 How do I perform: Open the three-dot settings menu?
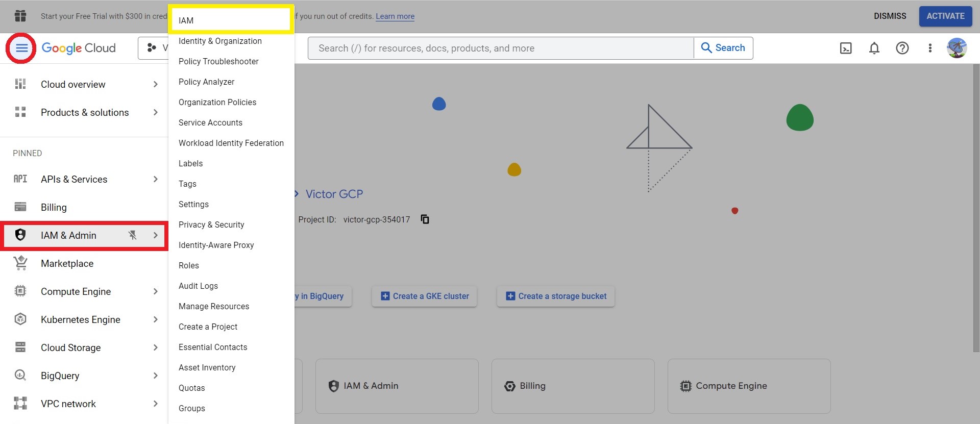(930, 48)
